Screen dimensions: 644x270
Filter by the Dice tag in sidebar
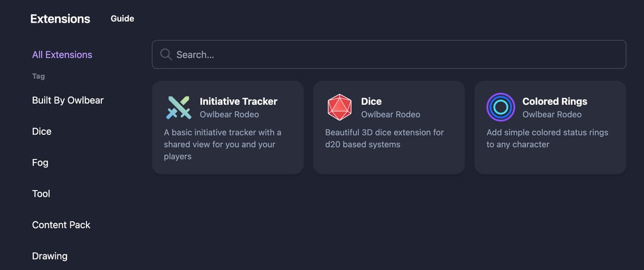point(42,132)
